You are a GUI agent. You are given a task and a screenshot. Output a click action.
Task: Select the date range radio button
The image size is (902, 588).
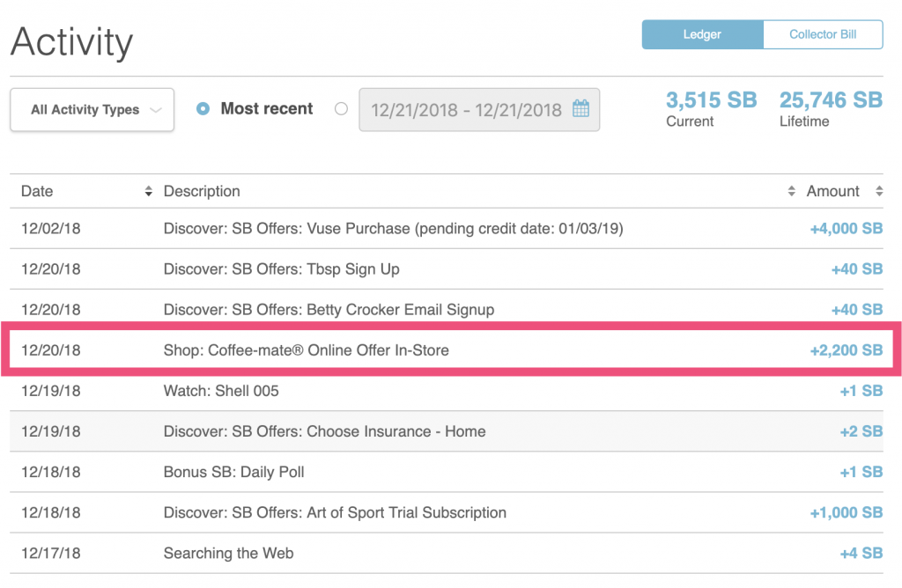coord(342,109)
